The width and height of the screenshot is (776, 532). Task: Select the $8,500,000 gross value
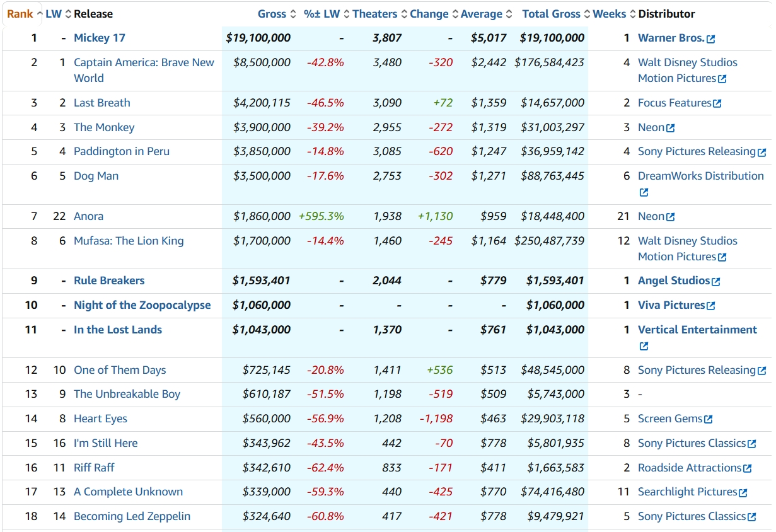pyautogui.click(x=262, y=62)
